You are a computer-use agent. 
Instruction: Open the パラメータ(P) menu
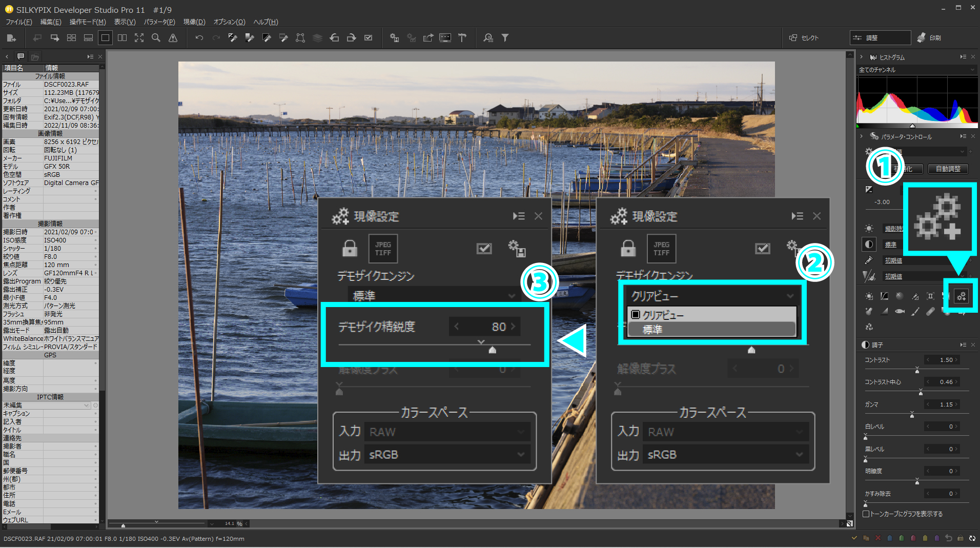[159, 22]
